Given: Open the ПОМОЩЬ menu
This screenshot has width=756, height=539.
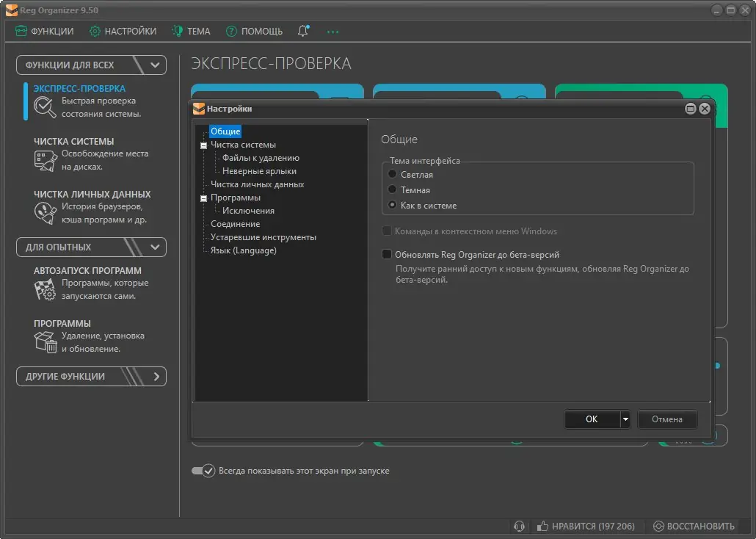Looking at the screenshot, I should point(254,32).
